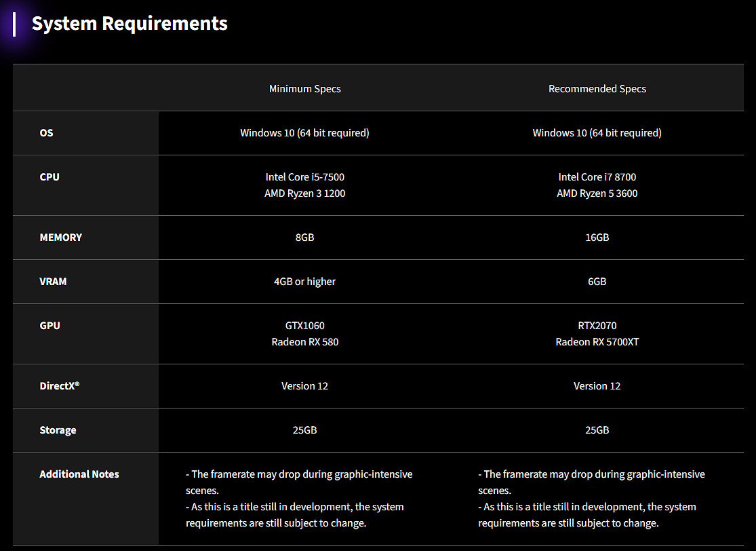Image resolution: width=756 pixels, height=551 pixels.
Task: Click the 16GB recommended memory value
Action: coord(597,237)
